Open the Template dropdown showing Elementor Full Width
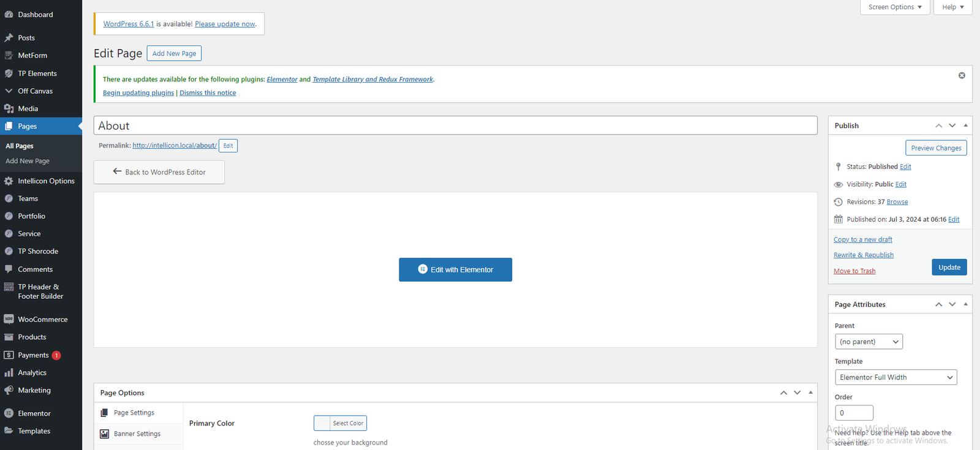Image resolution: width=980 pixels, height=450 pixels. coord(895,377)
